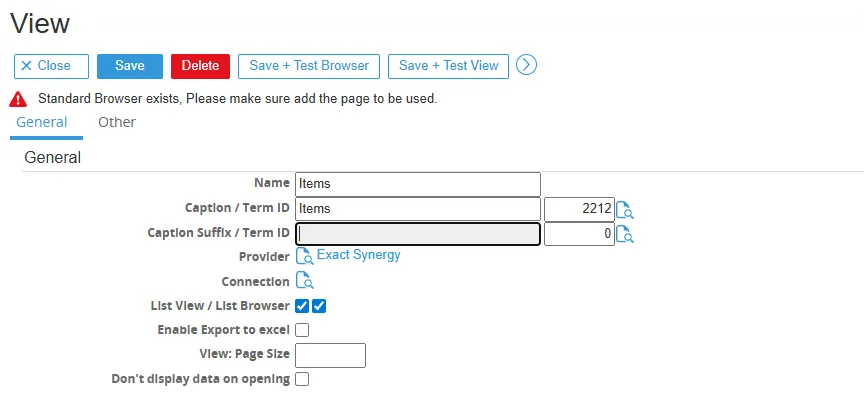Click the Save + Test Browser button
Image resolution: width=864 pixels, height=405 pixels.
click(x=309, y=66)
